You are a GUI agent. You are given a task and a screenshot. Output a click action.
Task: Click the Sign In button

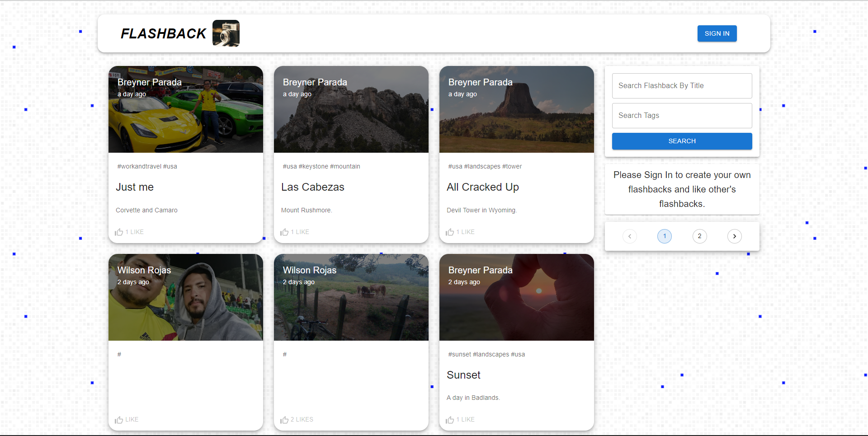717,33
